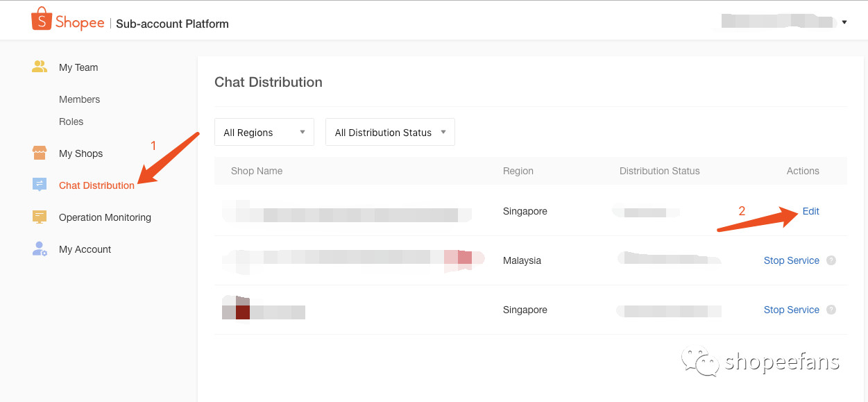Expand the All Distribution Status dropdown
The width and height of the screenshot is (868, 402).
(x=390, y=133)
